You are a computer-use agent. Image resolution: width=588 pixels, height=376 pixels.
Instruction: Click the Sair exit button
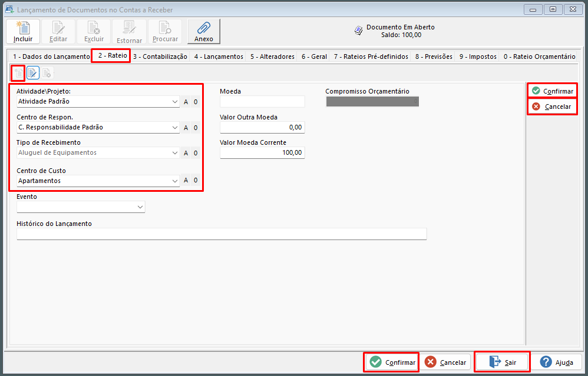point(503,362)
